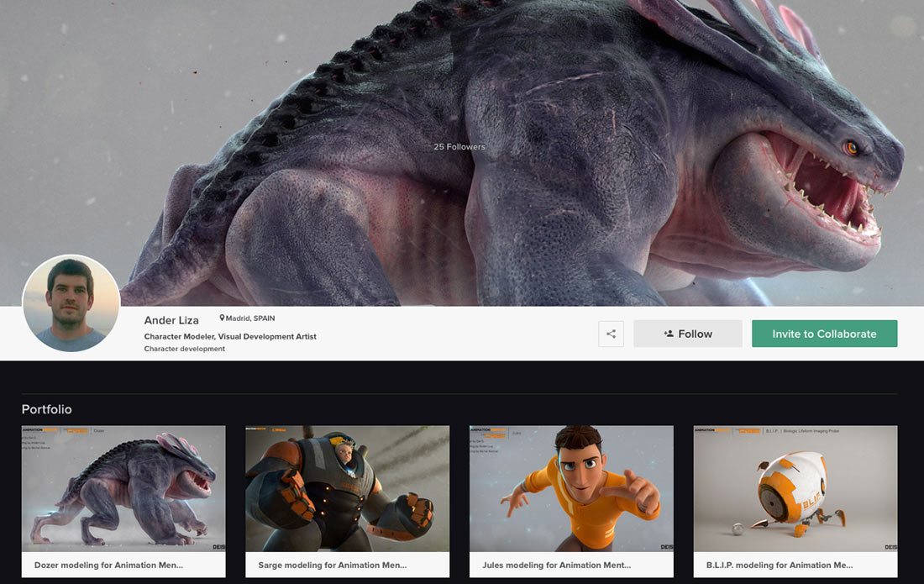Open the Dozer creature portfolio thumbnail
The width and height of the screenshot is (924, 584).
(123, 488)
